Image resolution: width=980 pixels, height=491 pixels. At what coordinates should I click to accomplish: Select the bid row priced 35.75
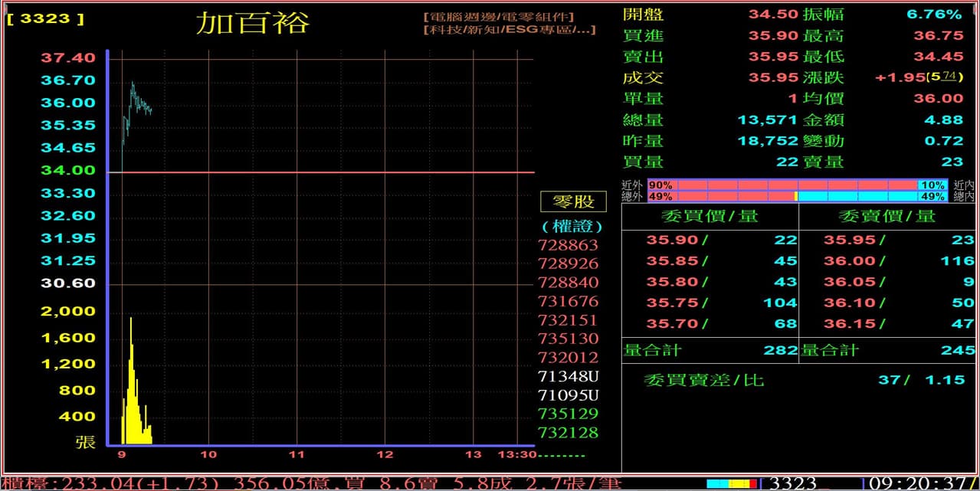(710, 303)
